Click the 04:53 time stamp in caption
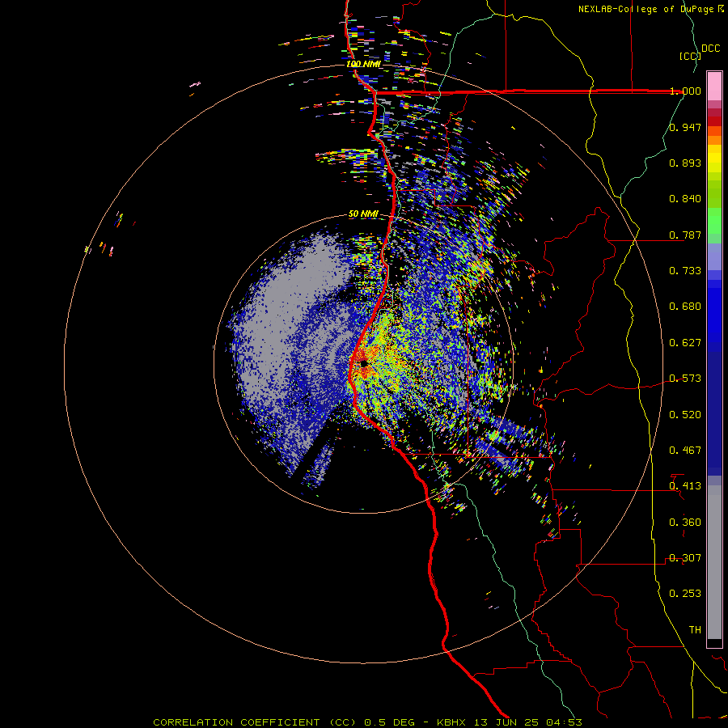The width and height of the screenshot is (728, 728). [564, 722]
